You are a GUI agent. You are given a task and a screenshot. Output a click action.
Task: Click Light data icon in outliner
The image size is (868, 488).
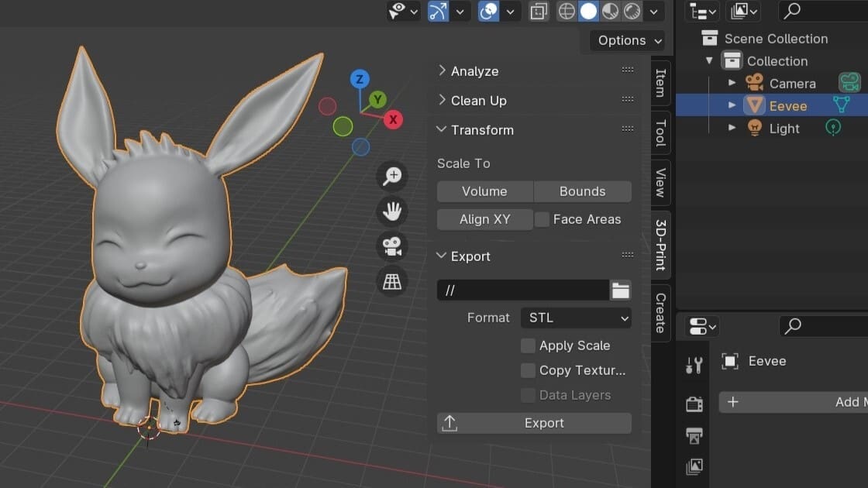tap(833, 127)
